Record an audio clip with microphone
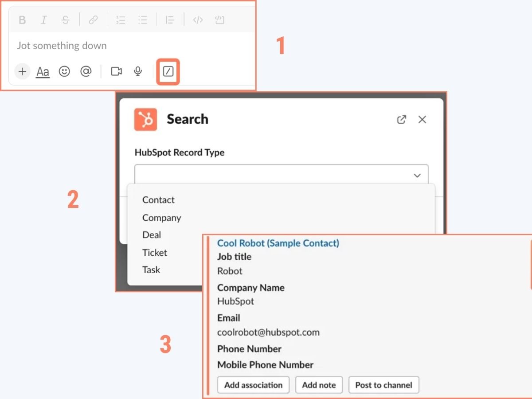The image size is (532, 399). click(x=138, y=71)
